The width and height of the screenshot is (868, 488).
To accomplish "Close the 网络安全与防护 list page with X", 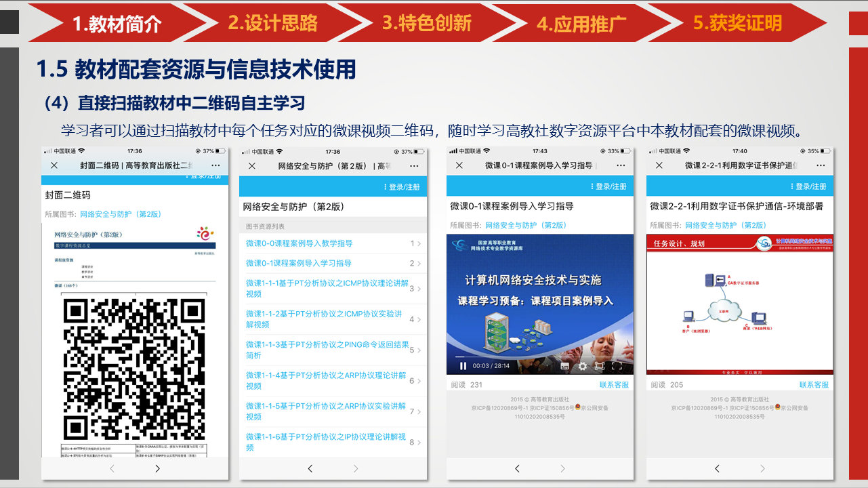I will [252, 166].
